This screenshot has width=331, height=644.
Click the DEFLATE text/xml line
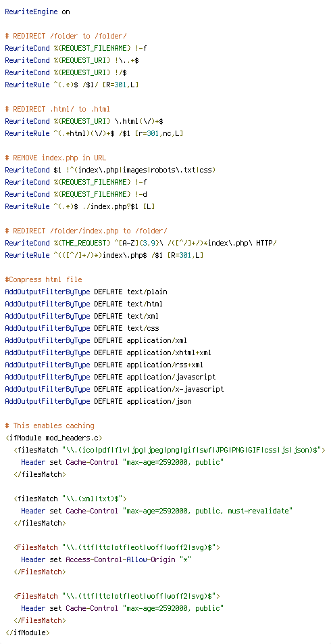(82, 317)
